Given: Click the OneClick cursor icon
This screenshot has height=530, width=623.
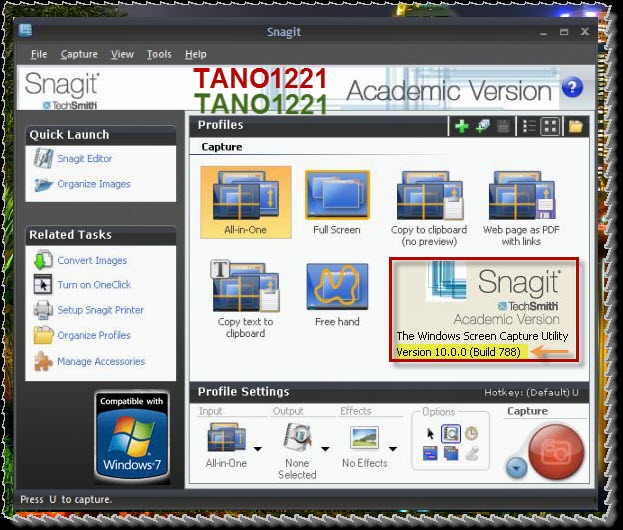Looking at the screenshot, I should 43,284.
